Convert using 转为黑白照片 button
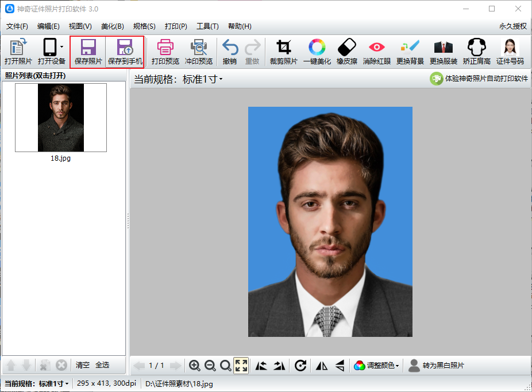532x392 pixels. click(436, 366)
